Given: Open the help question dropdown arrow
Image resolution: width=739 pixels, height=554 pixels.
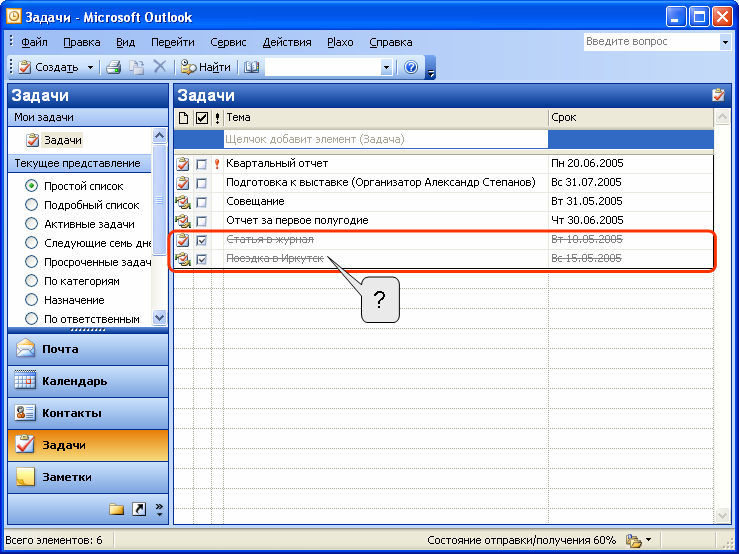Looking at the screenshot, I should (725, 42).
